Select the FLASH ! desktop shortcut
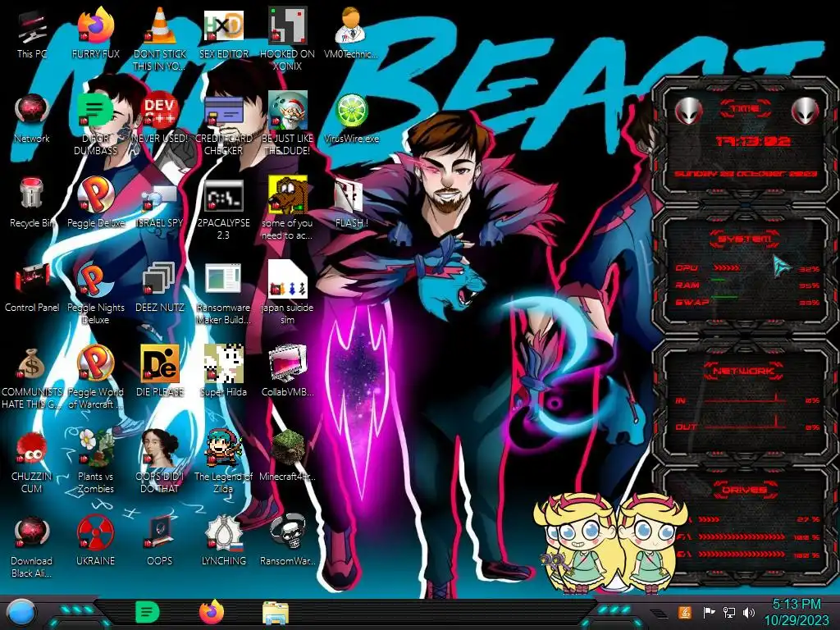840x630 pixels. pyautogui.click(x=351, y=203)
